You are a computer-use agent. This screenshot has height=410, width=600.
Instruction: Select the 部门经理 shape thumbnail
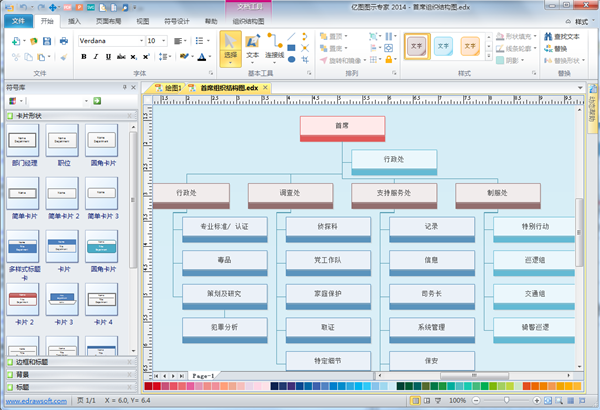pyautogui.click(x=23, y=147)
